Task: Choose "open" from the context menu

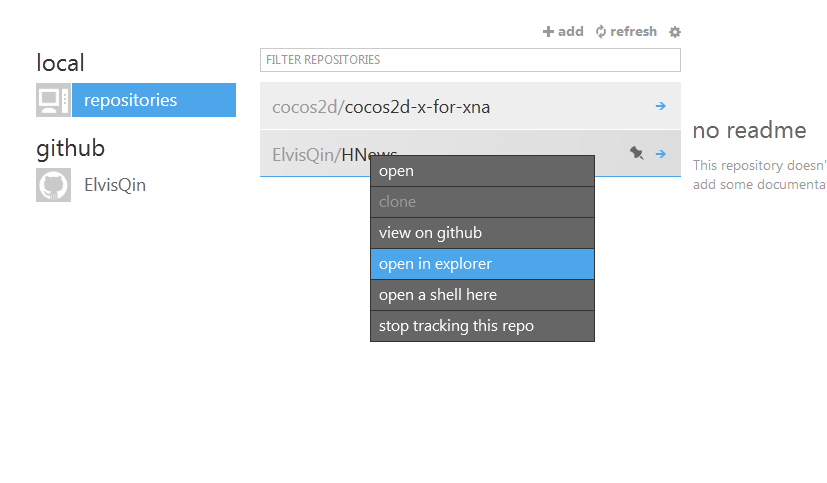Action: (x=482, y=171)
